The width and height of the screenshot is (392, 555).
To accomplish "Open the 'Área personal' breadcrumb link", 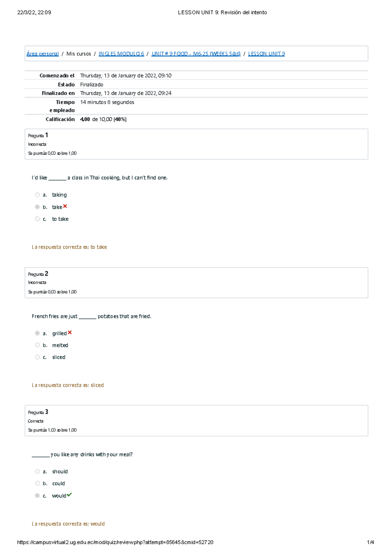I will click(x=42, y=54).
